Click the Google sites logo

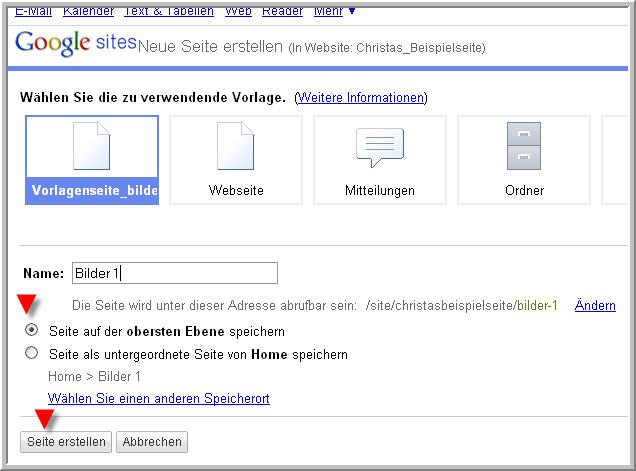[x=75, y=44]
